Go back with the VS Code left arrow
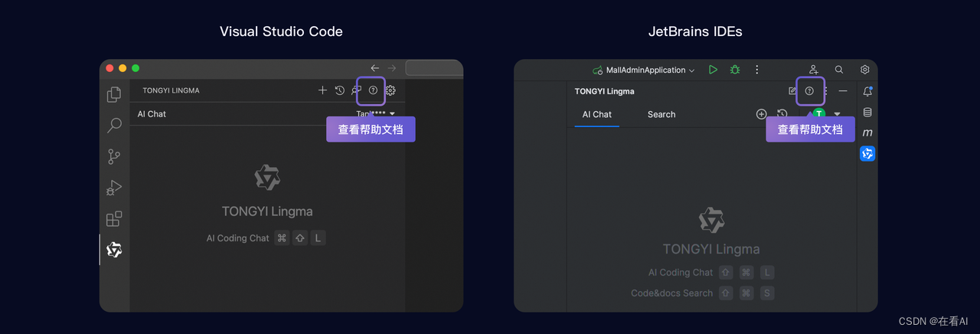Viewport: 980px width, 334px height. 374,68
